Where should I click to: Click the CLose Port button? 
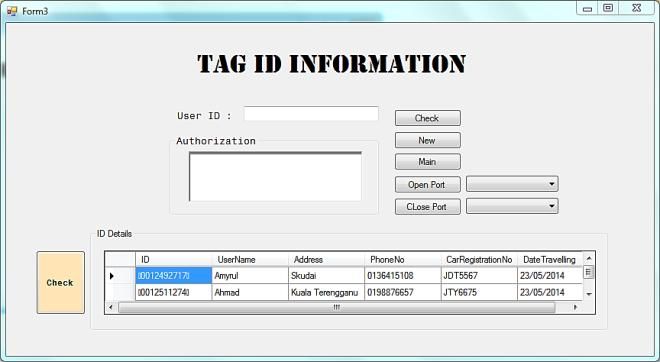coord(428,207)
